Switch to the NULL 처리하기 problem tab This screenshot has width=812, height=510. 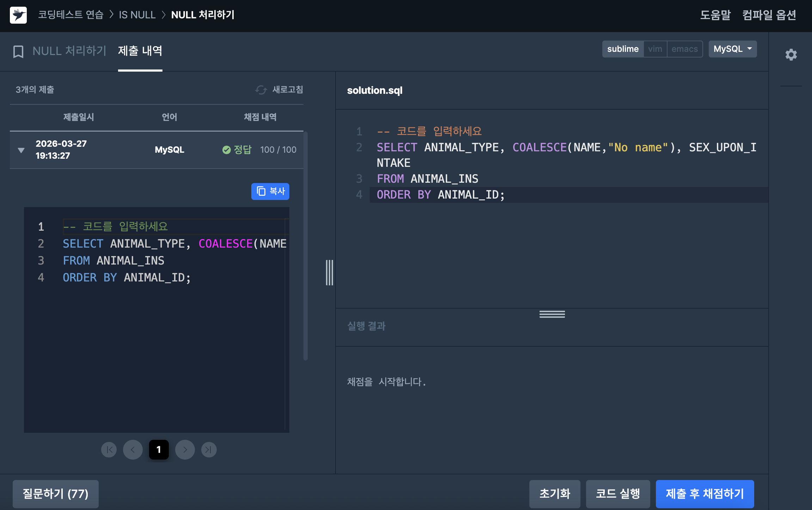[69, 51]
